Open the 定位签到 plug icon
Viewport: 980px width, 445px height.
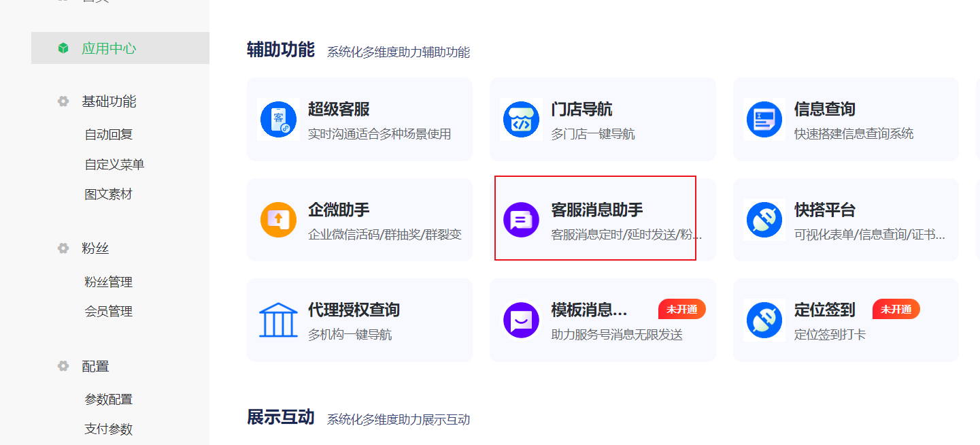click(764, 320)
